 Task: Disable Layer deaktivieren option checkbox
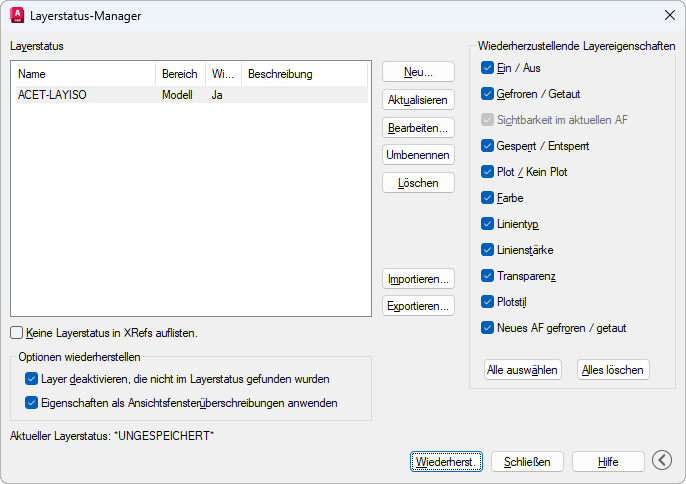[x=30, y=380]
